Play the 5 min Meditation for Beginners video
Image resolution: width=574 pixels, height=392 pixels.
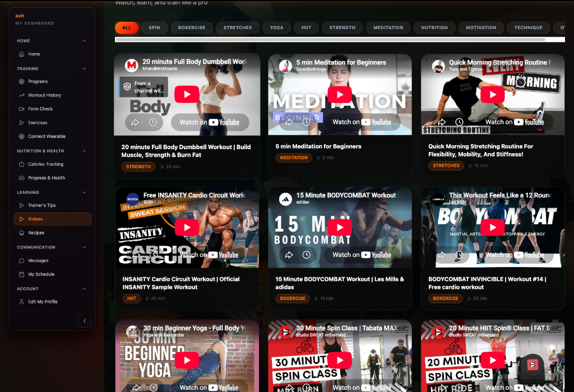tap(340, 95)
